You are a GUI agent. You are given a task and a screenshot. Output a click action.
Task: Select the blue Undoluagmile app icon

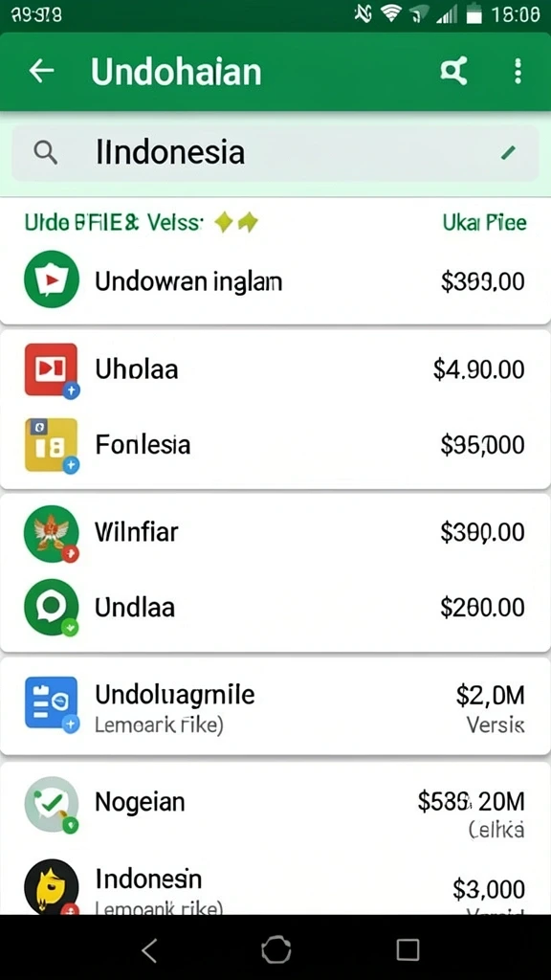pos(52,703)
